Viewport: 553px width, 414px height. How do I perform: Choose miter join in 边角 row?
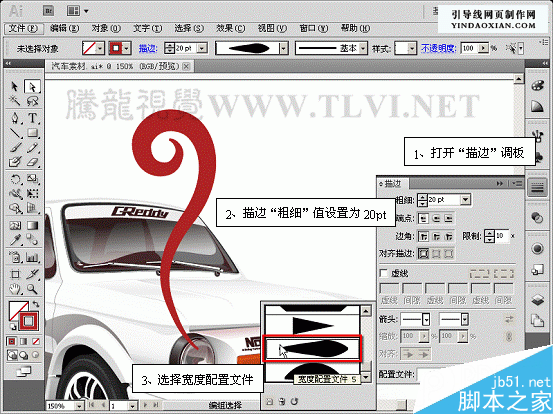424,236
